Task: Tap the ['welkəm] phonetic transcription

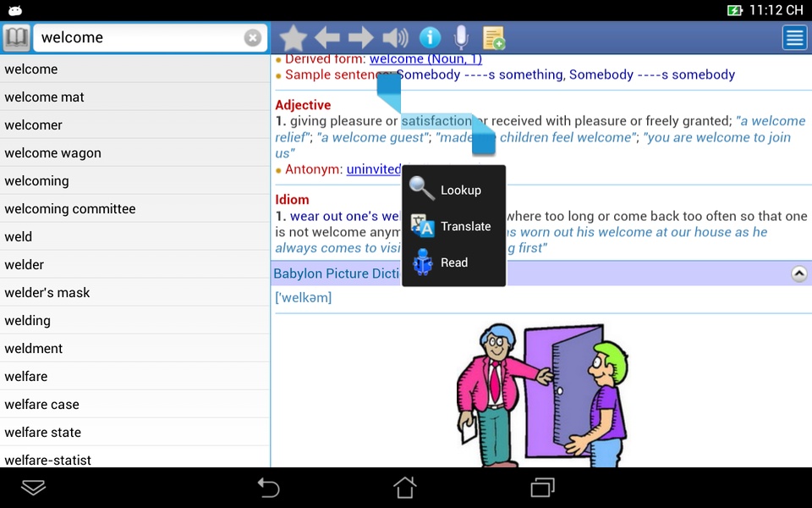Action: (304, 297)
